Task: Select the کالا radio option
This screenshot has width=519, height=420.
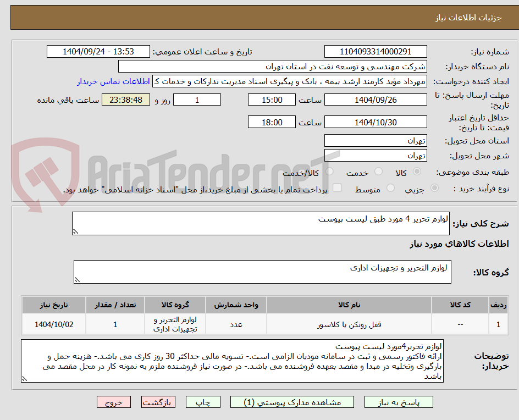Action: pyautogui.click(x=417, y=172)
